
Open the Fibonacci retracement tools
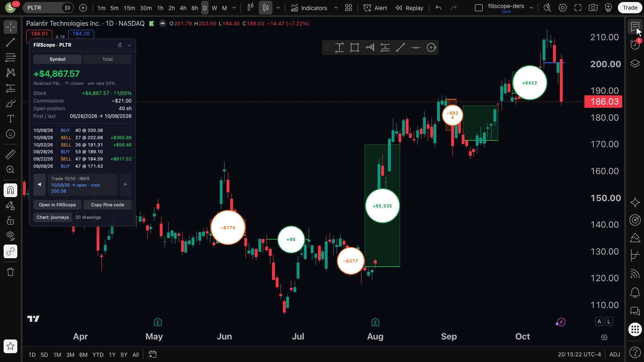pos(10,58)
